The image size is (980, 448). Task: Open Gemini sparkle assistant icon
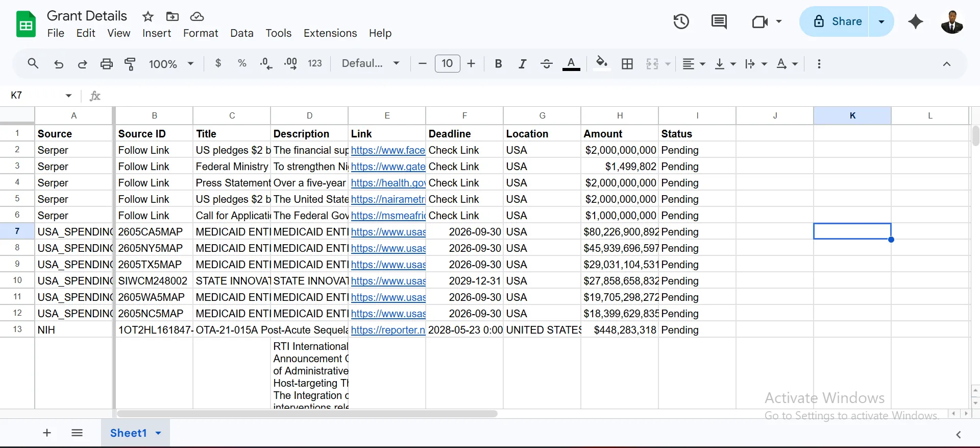pyautogui.click(x=916, y=21)
